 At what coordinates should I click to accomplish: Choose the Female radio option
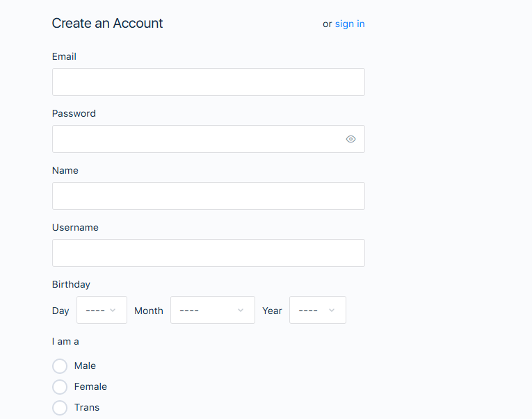coord(60,387)
